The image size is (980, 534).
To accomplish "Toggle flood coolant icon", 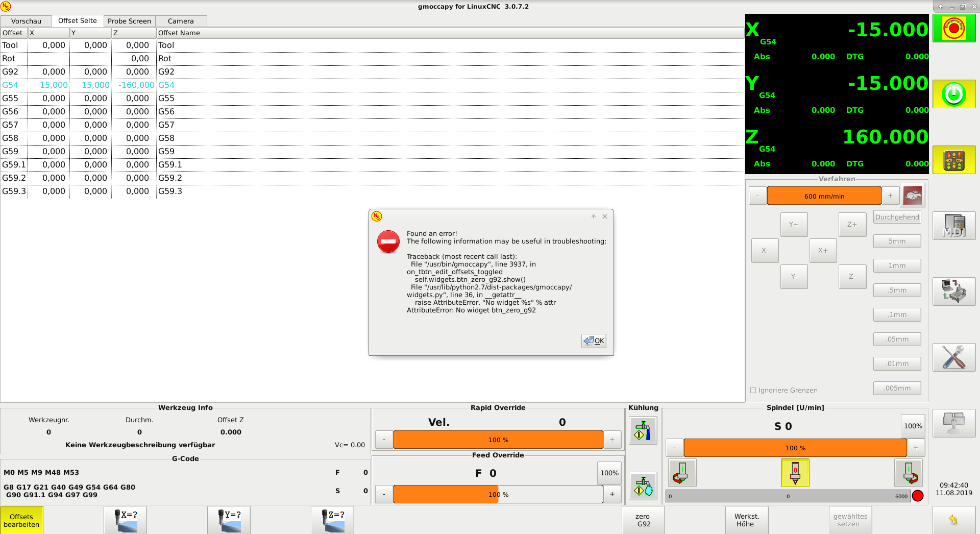I will [x=643, y=430].
